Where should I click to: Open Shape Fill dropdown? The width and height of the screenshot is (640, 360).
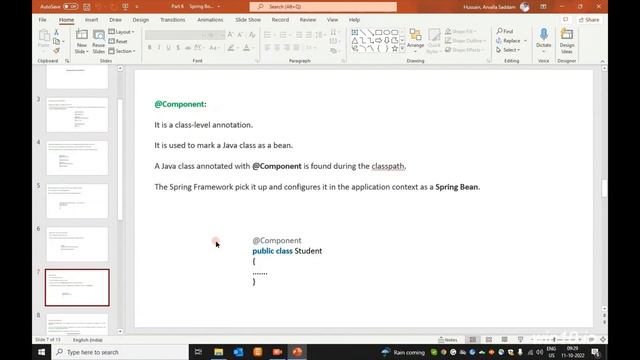tap(461, 31)
